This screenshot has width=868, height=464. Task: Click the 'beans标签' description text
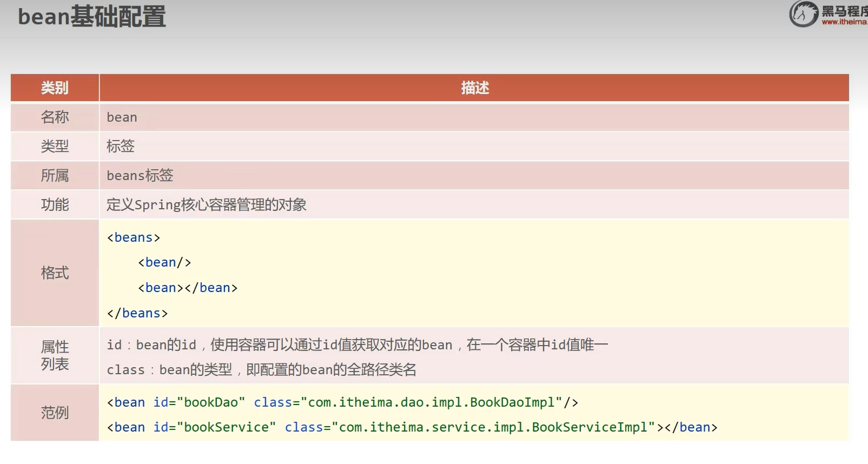140,175
